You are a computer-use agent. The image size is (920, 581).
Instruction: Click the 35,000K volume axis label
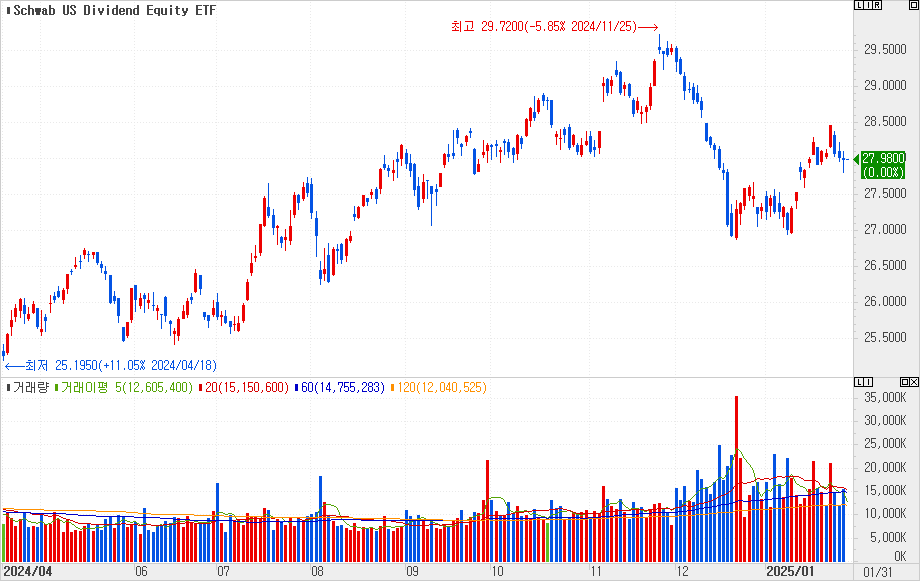coord(885,397)
